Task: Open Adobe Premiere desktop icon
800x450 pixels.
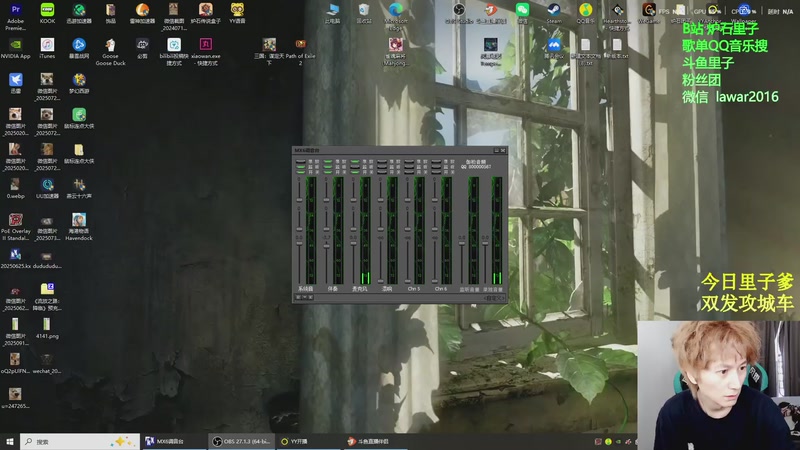Action: tap(15, 16)
